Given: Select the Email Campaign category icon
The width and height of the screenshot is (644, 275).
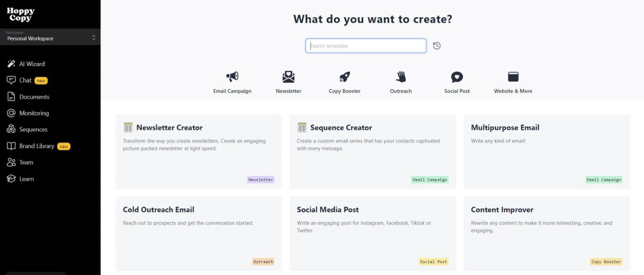Looking at the screenshot, I should [232, 77].
